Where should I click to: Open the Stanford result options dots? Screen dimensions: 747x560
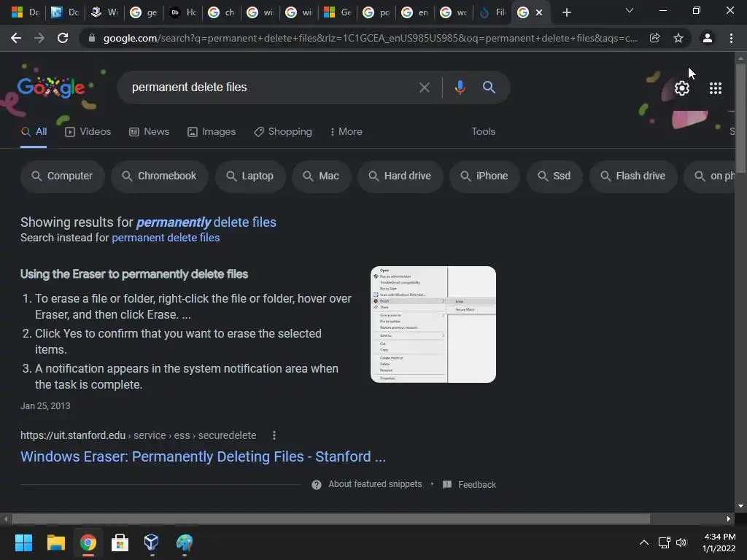click(274, 435)
